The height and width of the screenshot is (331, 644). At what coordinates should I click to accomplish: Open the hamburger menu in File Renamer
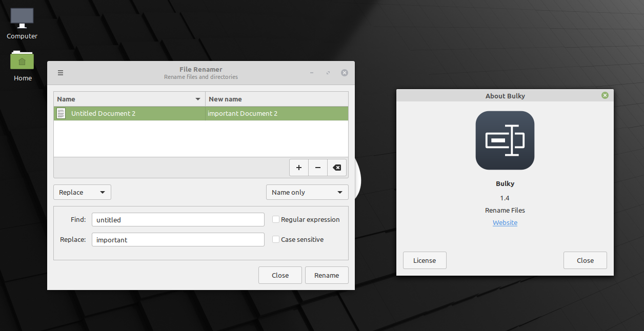pos(61,73)
